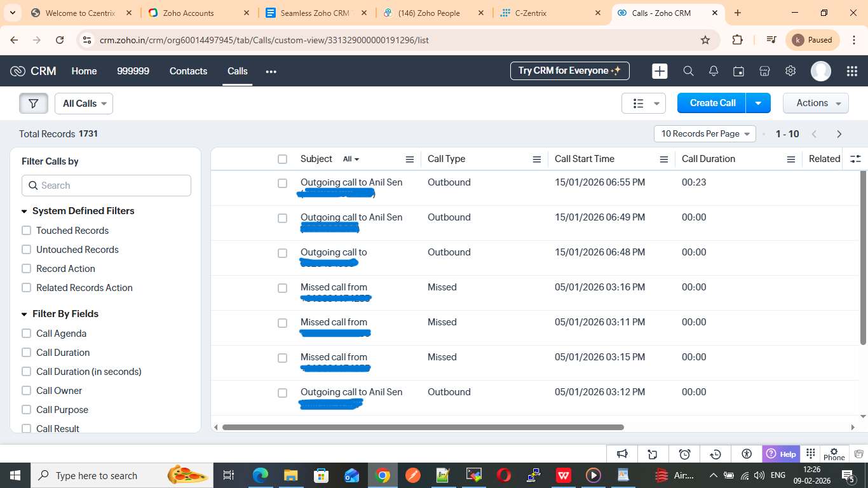Viewport: 868px width, 488px height.
Task: Click the Try CRM for Everyone button
Action: tap(569, 71)
